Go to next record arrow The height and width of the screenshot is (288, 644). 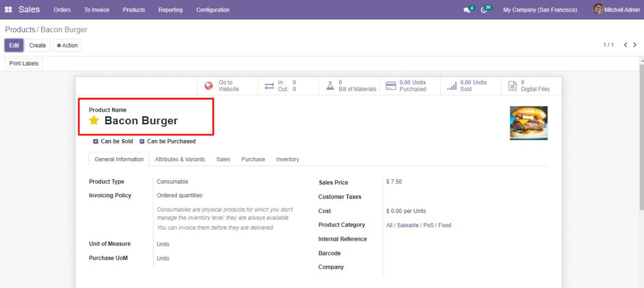[x=635, y=45]
